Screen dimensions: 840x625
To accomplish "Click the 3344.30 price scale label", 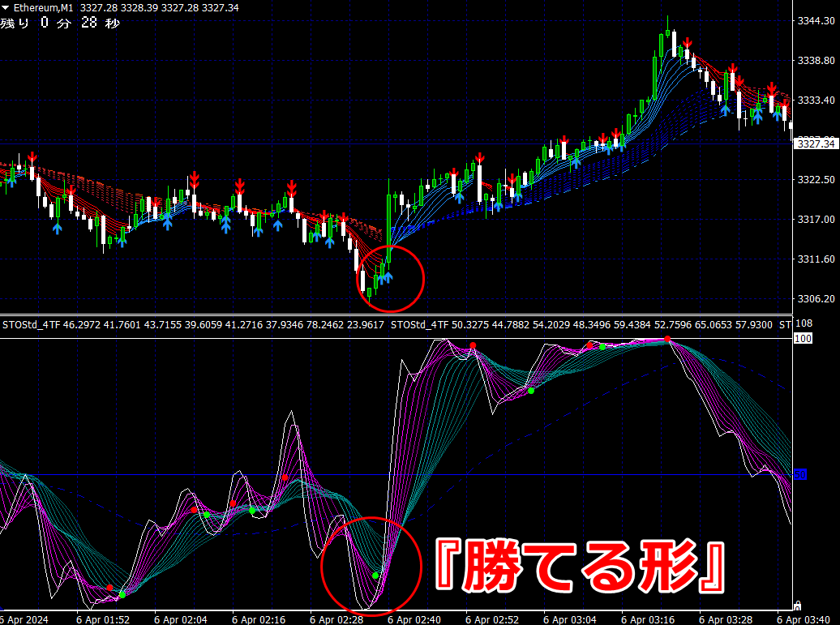I will click(816, 21).
